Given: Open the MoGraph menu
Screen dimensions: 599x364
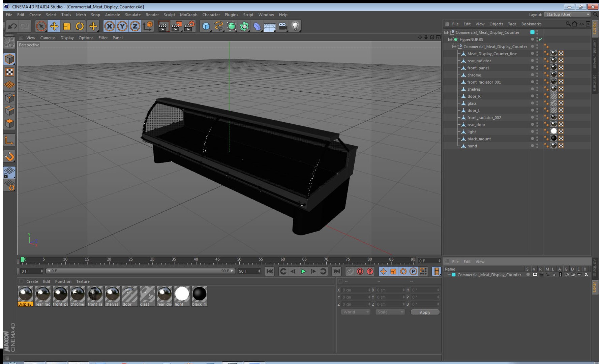Looking at the screenshot, I should 188,15.
